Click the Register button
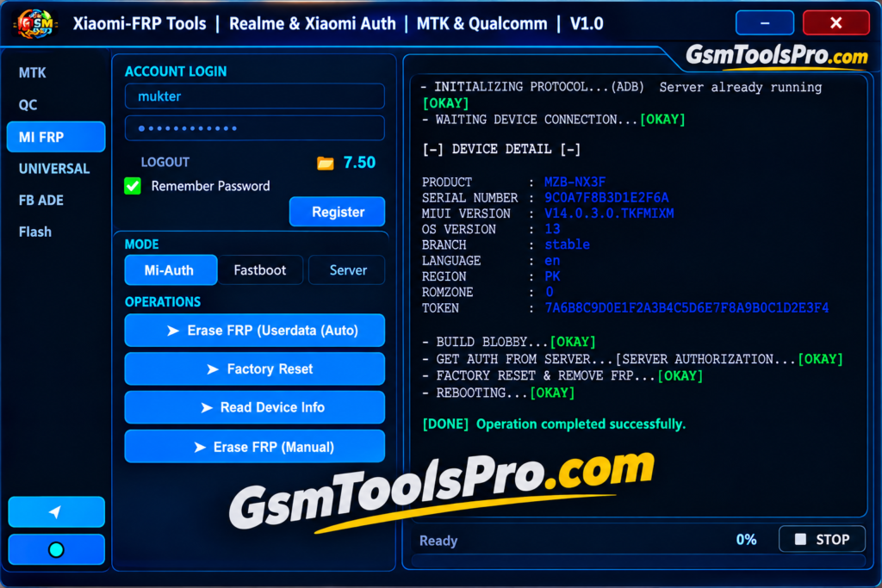 338,212
